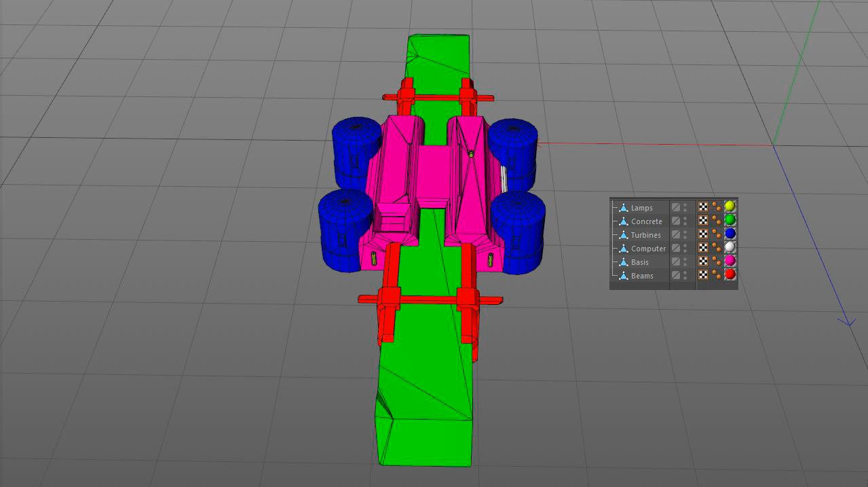Toggle top editor visibility dot for Lamps

(x=685, y=204)
